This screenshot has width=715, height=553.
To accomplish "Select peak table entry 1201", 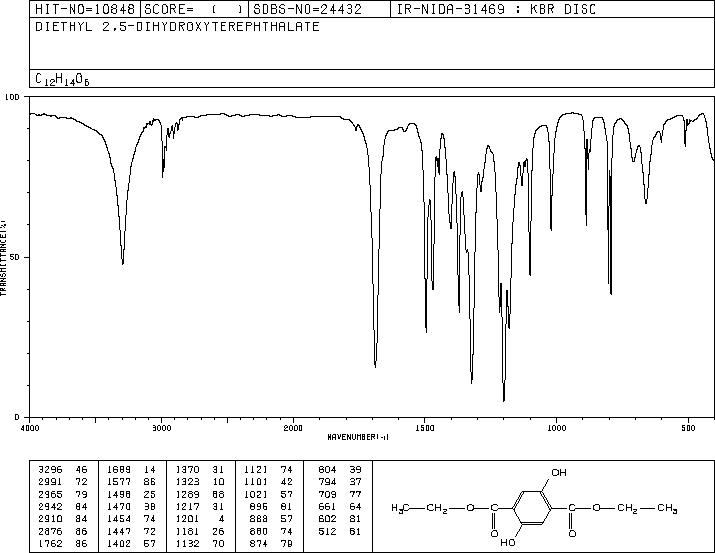I will pyautogui.click(x=187, y=519).
